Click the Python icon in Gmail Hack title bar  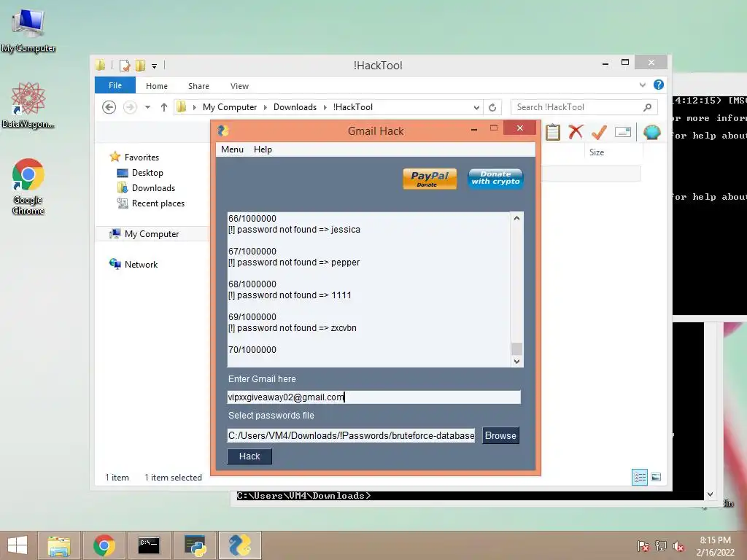pos(223,131)
